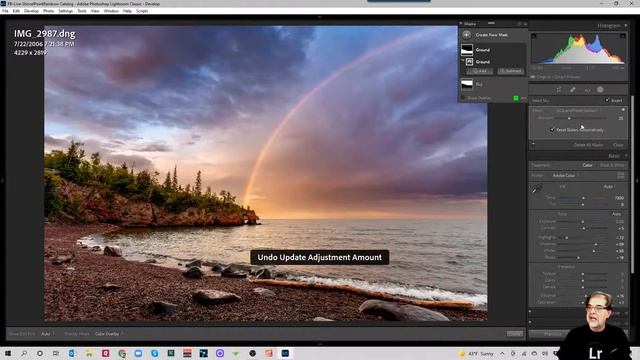
Task: Open the File menu
Action: 5,11
